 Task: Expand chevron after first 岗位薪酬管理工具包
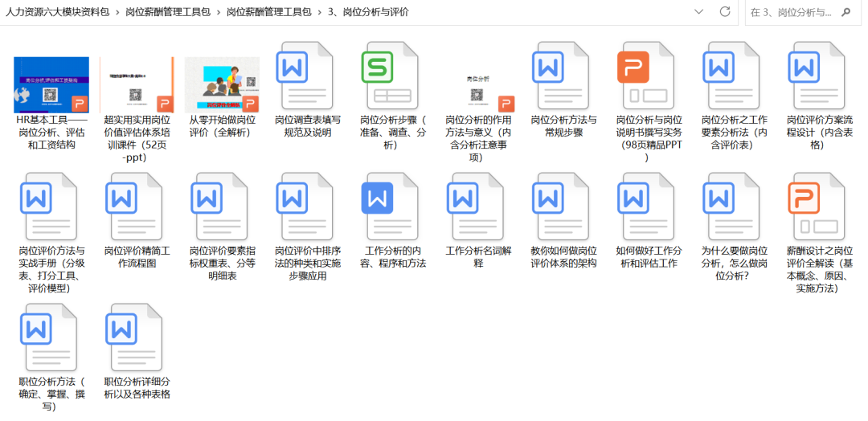(x=219, y=12)
